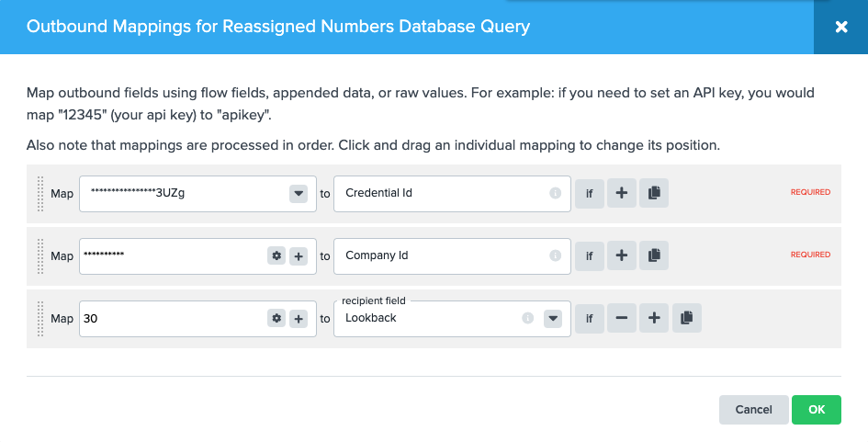
Task: Open the credential source dropdown arrow
Action: point(299,194)
